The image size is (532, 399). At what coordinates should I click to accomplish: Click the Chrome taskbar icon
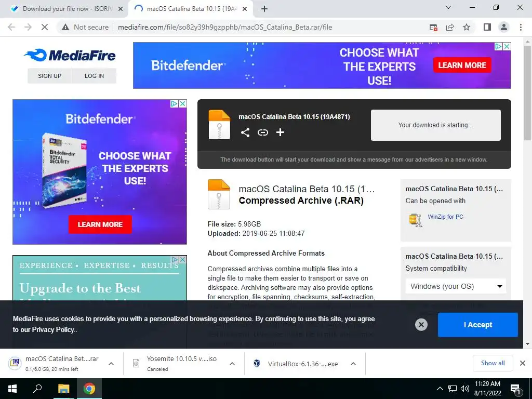89,389
